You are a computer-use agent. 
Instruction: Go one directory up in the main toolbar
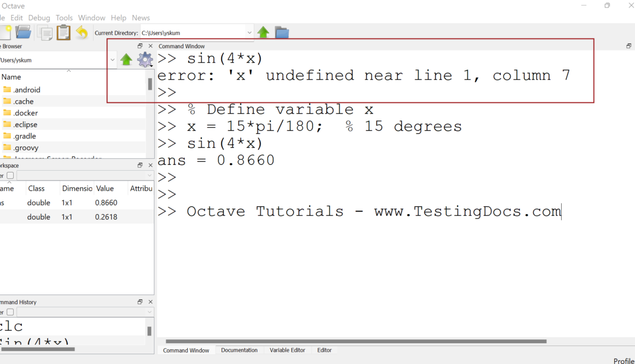click(x=263, y=32)
